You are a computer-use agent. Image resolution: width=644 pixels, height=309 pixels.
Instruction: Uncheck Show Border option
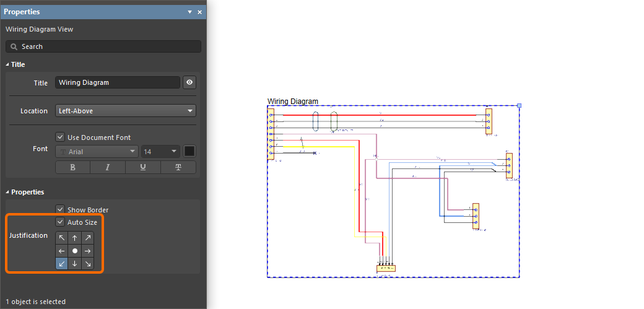[x=61, y=209]
